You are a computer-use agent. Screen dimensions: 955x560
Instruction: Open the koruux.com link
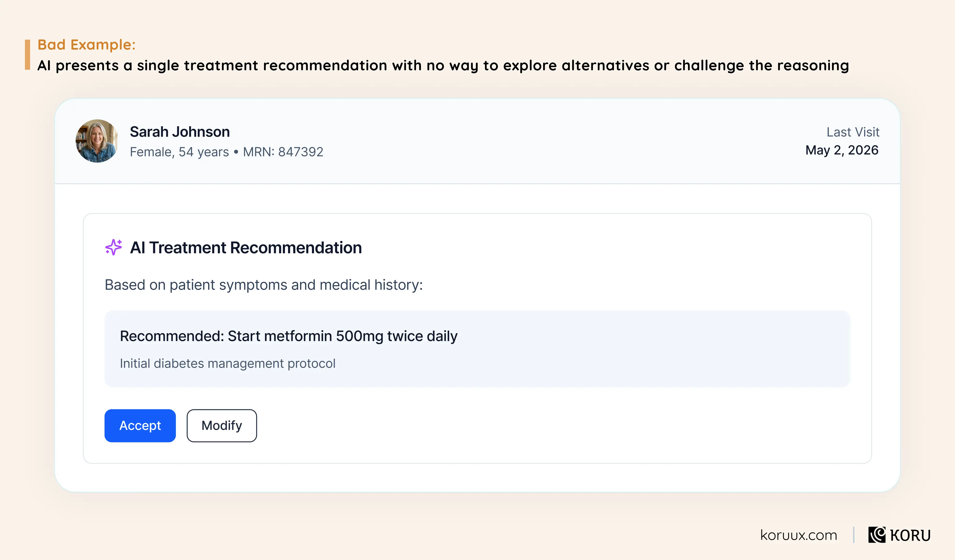point(799,535)
